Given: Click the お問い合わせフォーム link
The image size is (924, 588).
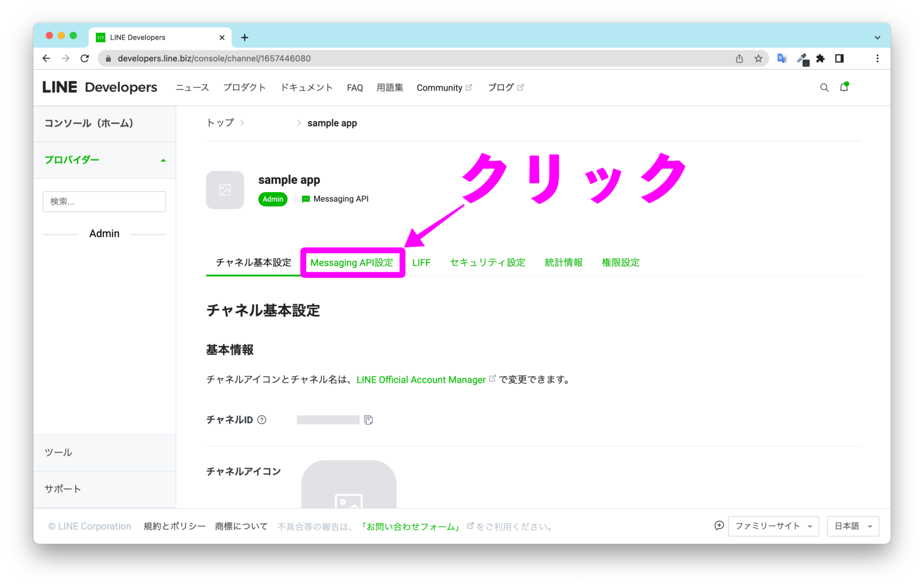Looking at the screenshot, I should [410, 526].
